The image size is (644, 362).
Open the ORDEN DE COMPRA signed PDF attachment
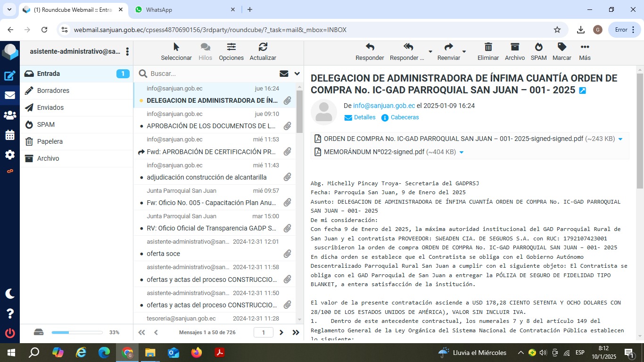click(453, 139)
